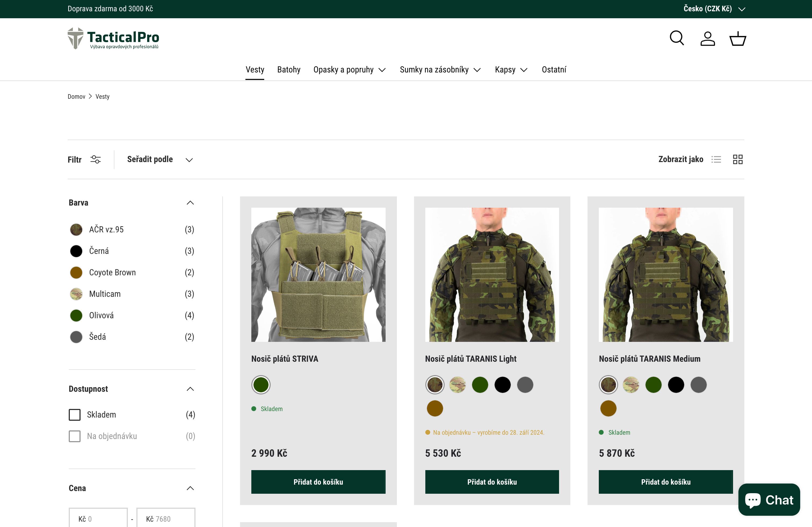
Task: Open the Shopify chat widget
Action: (769, 500)
